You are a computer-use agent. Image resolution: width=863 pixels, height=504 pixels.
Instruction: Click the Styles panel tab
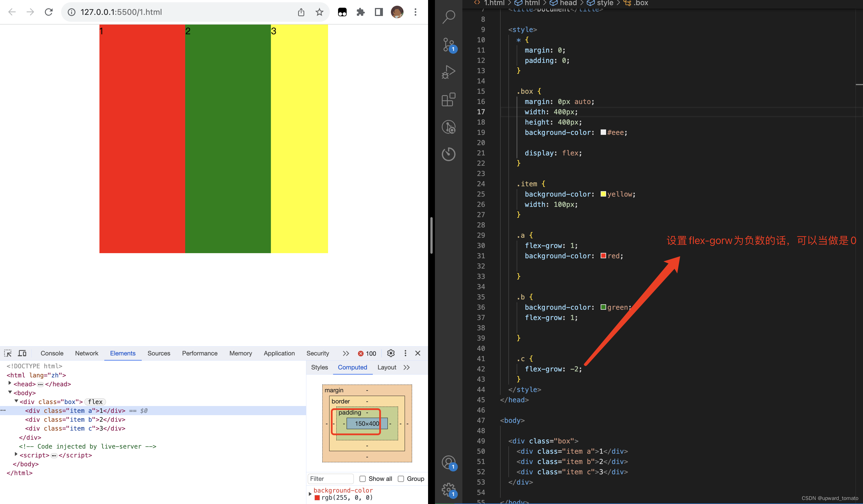pyautogui.click(x=317, y=367)
